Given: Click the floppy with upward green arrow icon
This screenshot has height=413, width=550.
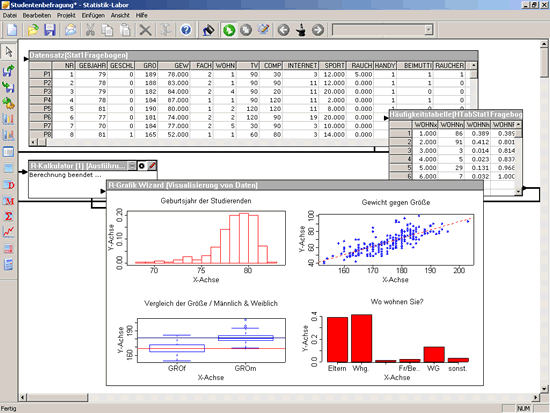Looking at the screenshot, I should coord(8,71).
